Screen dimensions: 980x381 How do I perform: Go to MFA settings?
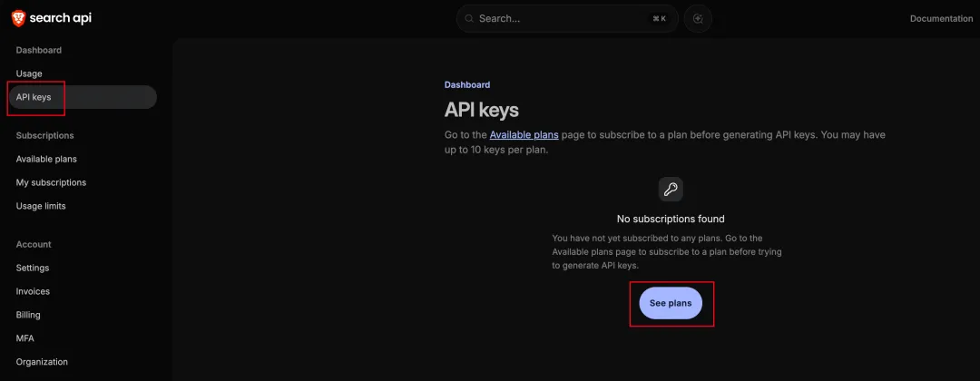click(24, 338)
